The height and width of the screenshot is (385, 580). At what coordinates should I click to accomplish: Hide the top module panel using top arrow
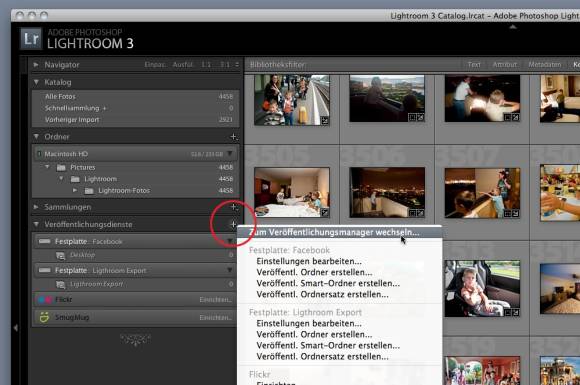[513, 27]
